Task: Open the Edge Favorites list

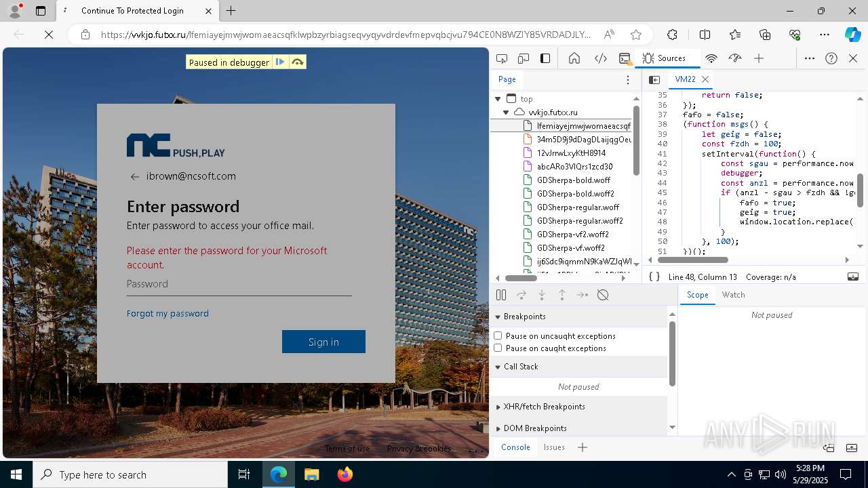Action: pos(735,35)
